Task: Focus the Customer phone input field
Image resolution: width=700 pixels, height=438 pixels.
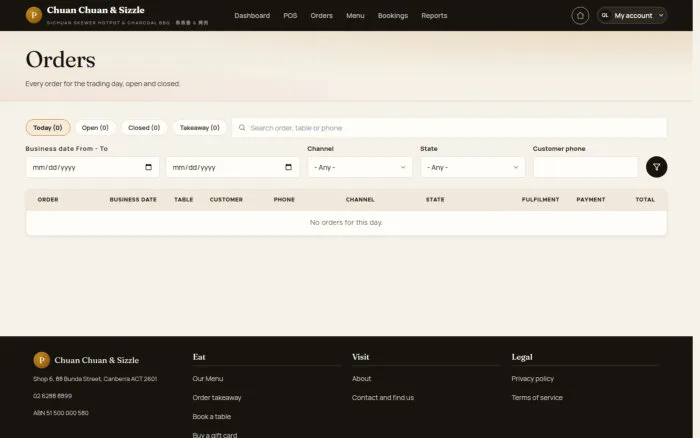Action: tap(585, 167)
